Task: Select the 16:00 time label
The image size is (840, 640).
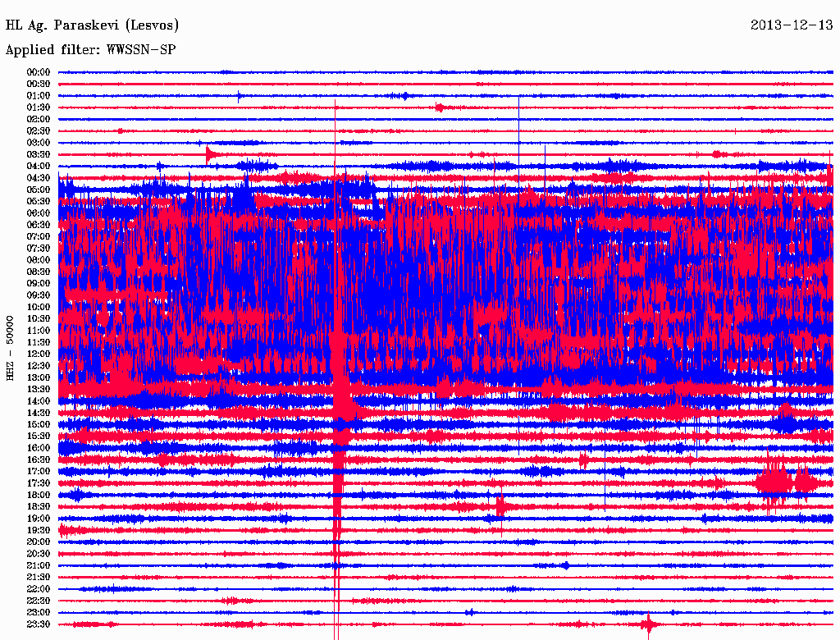Action: click(x=39, y=448)
